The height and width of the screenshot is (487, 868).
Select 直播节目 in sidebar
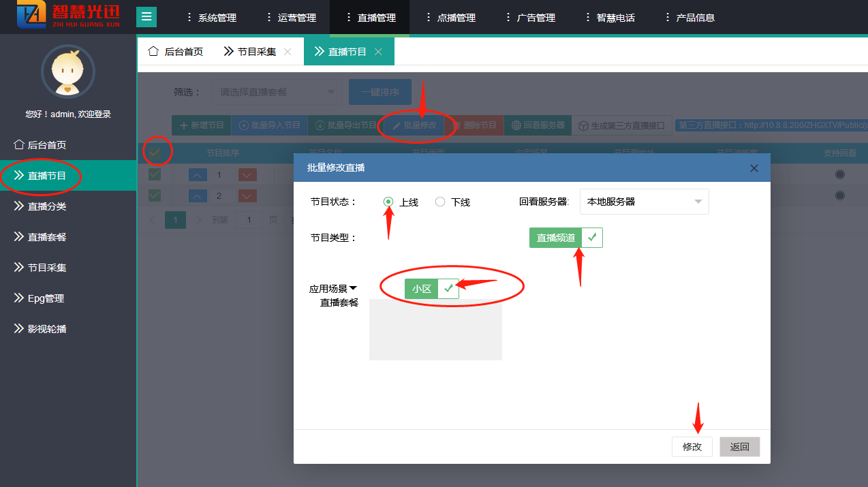tap(68, 176)
